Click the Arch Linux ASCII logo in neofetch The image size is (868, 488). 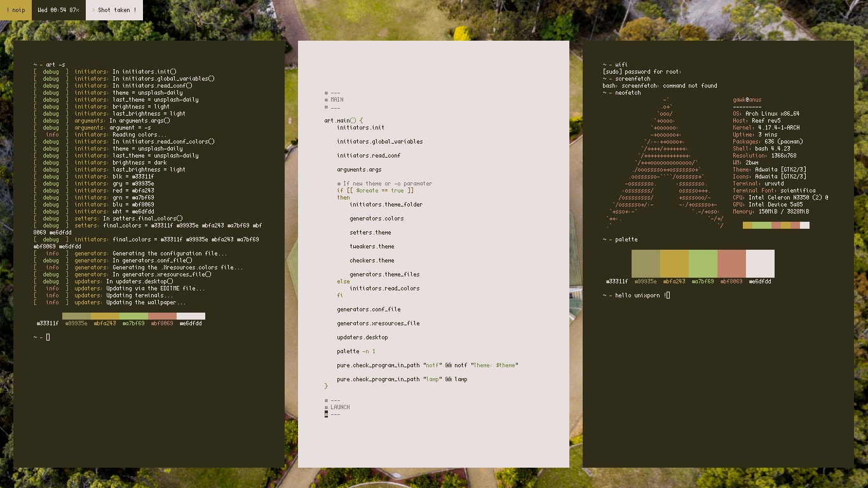click(x=664, y=163)
